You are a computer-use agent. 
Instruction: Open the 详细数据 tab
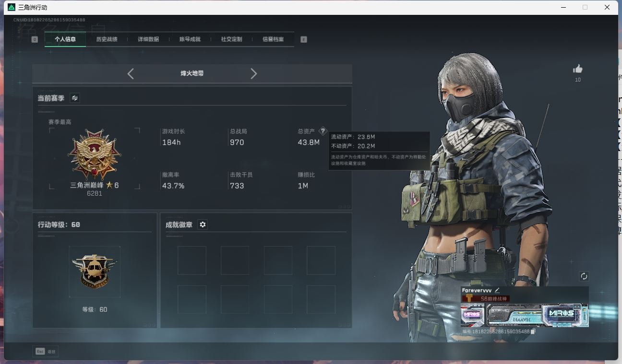(x=148, y=39)
